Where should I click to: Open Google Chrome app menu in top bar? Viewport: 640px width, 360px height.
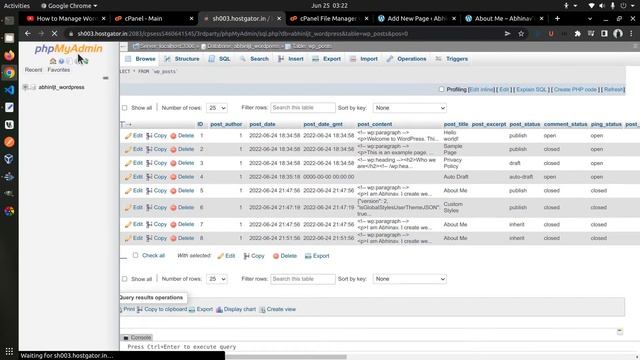tap(69, 6)
